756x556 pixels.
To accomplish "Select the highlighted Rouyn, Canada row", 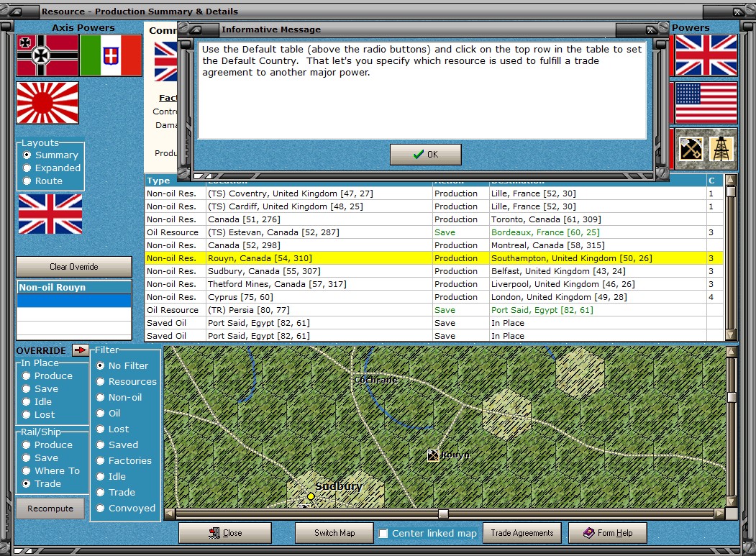I will click(x=434, y=258).
